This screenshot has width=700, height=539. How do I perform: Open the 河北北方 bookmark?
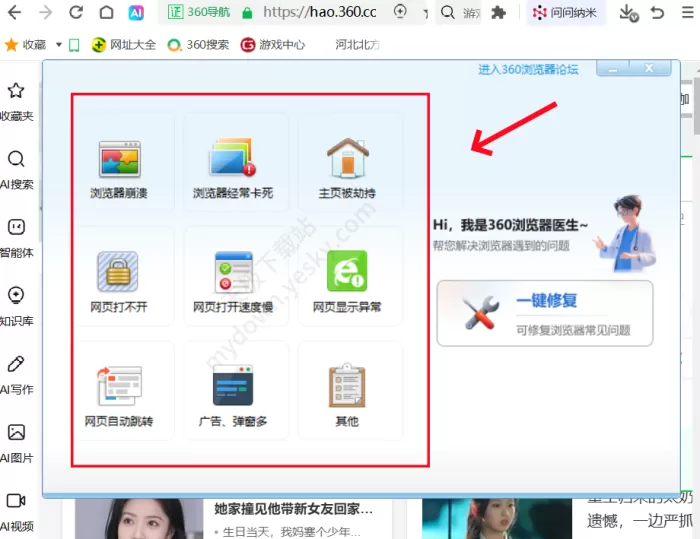[x=358, y=45]
